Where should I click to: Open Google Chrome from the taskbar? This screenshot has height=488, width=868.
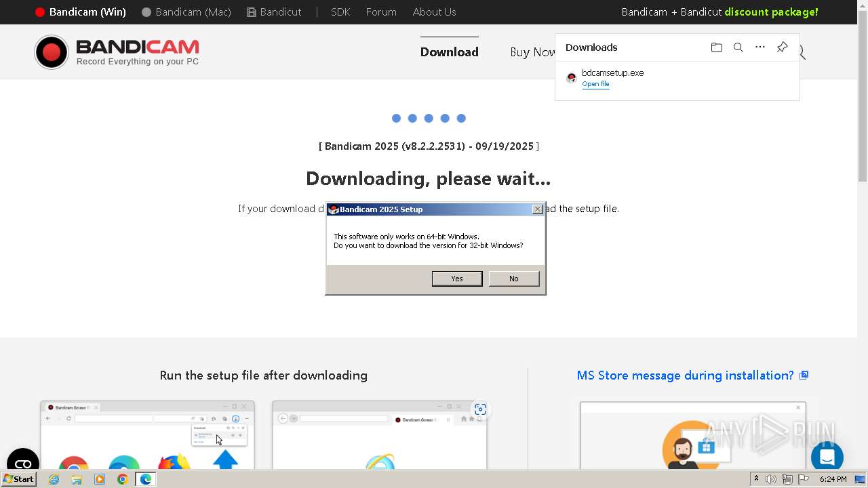(122, 479)
